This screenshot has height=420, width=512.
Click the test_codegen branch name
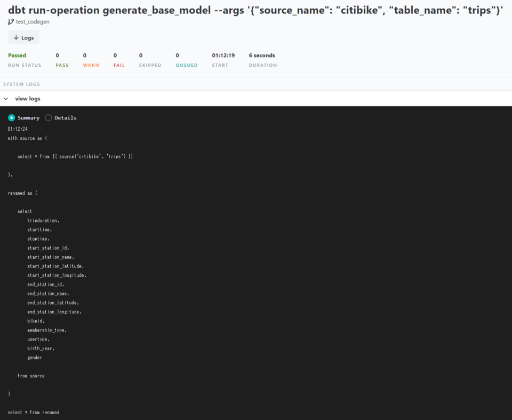point(33,21)
